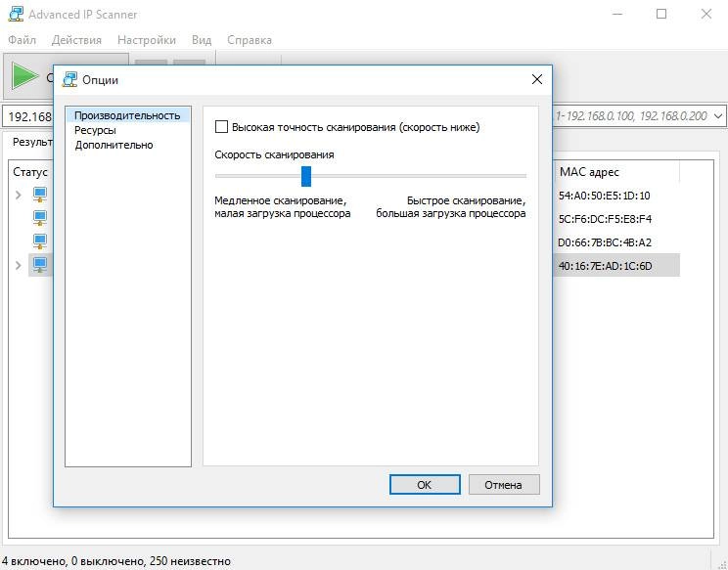Open the Файл menu

point(22,40)
